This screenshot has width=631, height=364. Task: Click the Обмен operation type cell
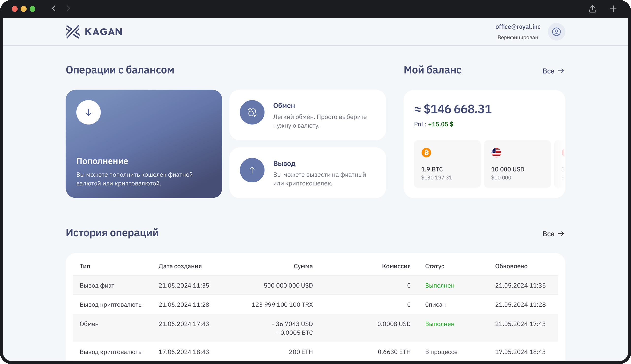coord(89,324)
